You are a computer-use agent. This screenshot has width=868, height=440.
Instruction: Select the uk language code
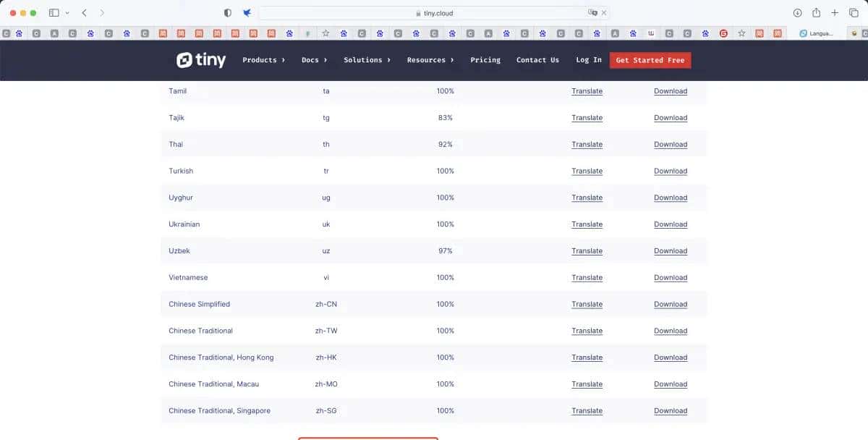[326, 224]
